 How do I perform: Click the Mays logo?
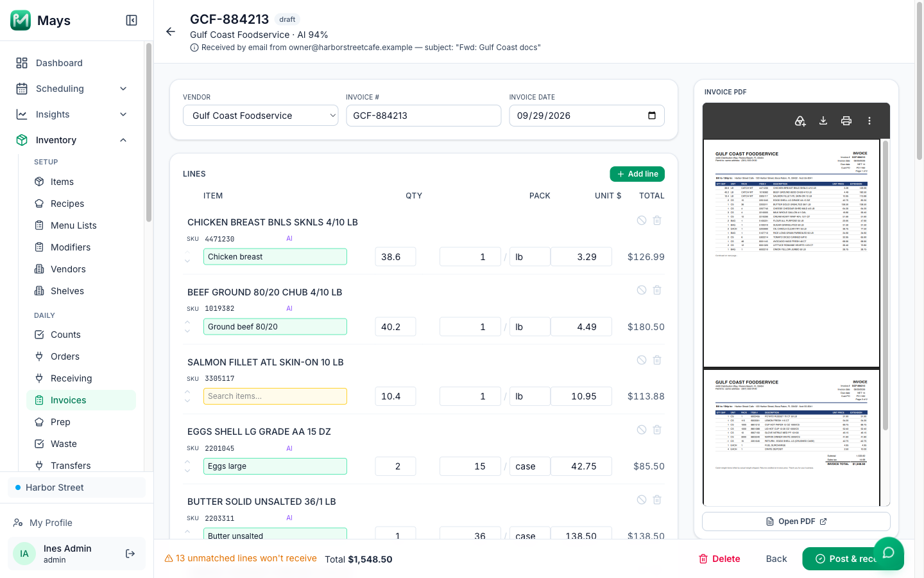coord(21,21)
